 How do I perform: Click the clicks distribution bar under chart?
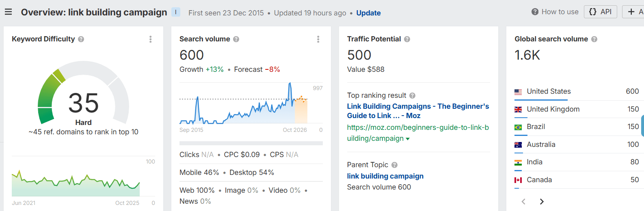(x=251, y=143)
